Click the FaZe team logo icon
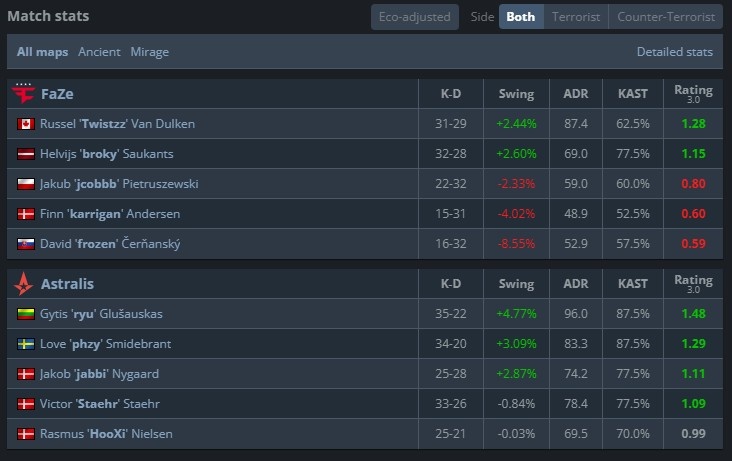This screenshot has width=732, height=461. [x=23, y=94]
